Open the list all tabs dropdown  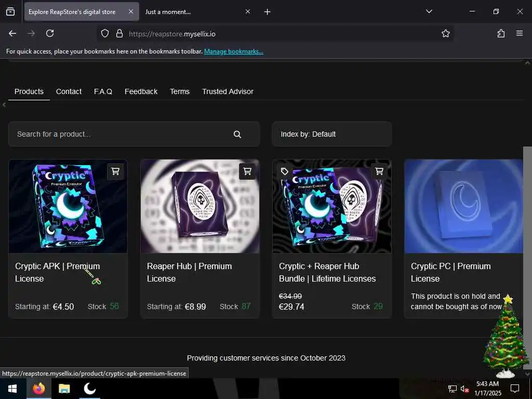click(429, 12)
